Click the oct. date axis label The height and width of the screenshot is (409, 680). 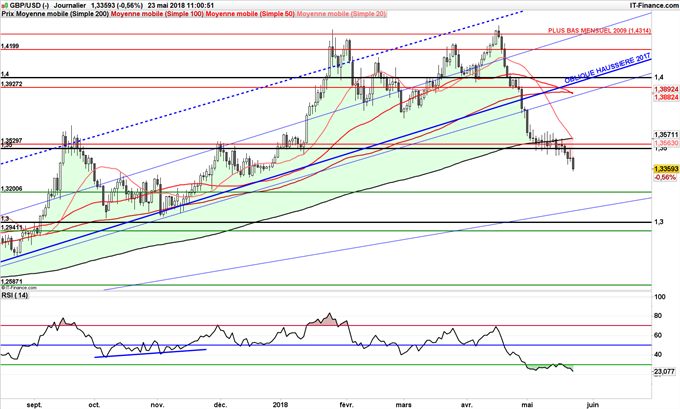click(x=94, y=405)
